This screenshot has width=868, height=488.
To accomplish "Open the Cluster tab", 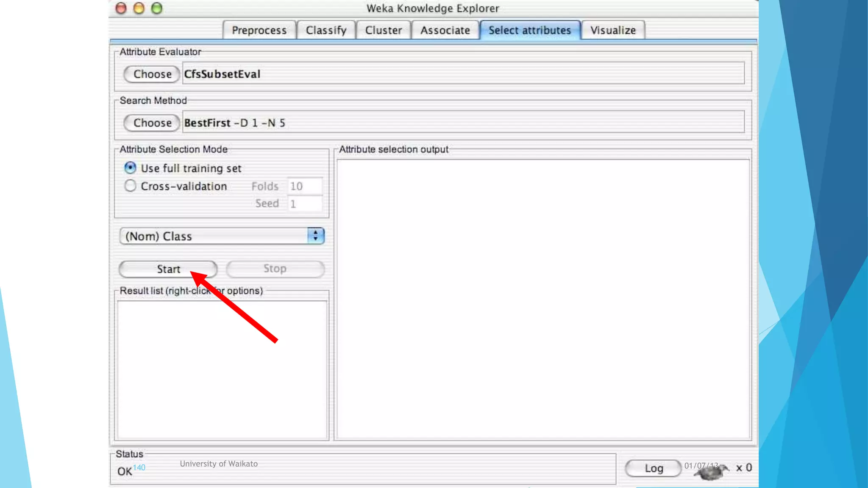I will click(x=383, y=30).
